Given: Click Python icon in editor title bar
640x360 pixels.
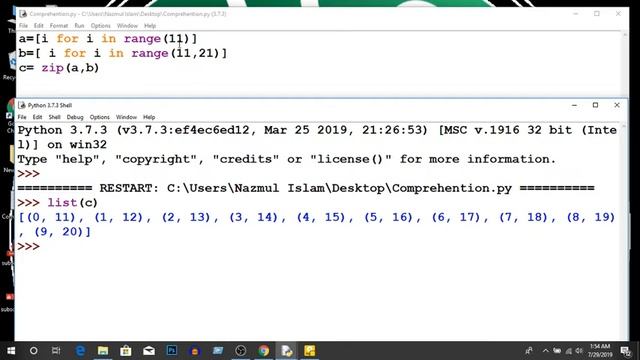Looking at the screenshot, I should 23,14.
